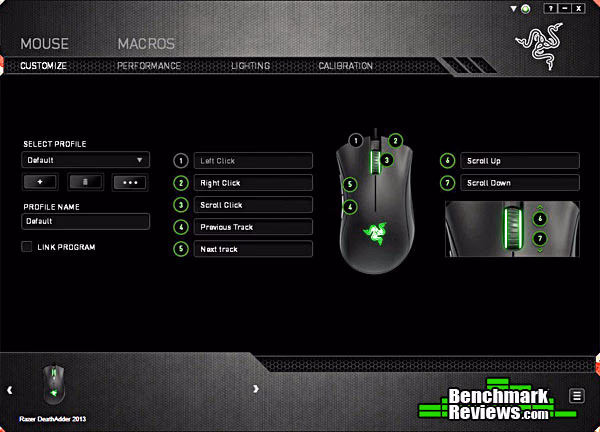Go to previous device with left arrow
The width and height of the screenshot is (600, 432).
coord(10,390)
